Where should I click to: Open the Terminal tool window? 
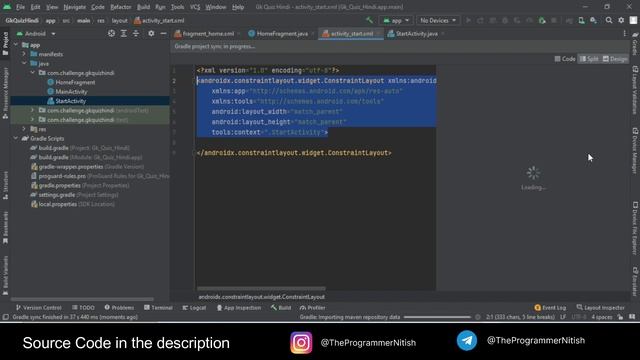tap(158, 307)
